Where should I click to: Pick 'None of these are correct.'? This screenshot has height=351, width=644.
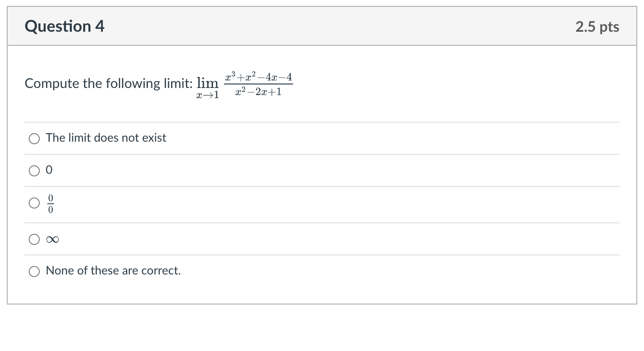[x=34, y=271]
